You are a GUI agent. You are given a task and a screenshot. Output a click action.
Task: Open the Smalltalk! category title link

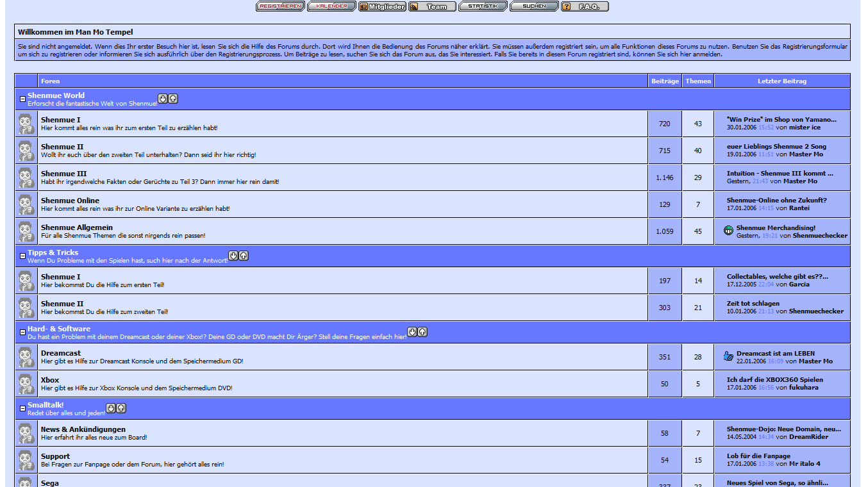(x=46, y=405)
